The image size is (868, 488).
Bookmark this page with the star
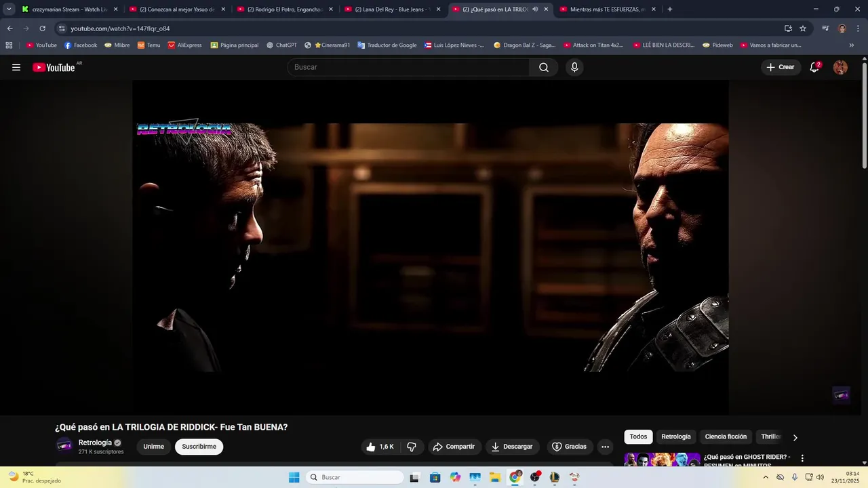[x=803, y=28]
